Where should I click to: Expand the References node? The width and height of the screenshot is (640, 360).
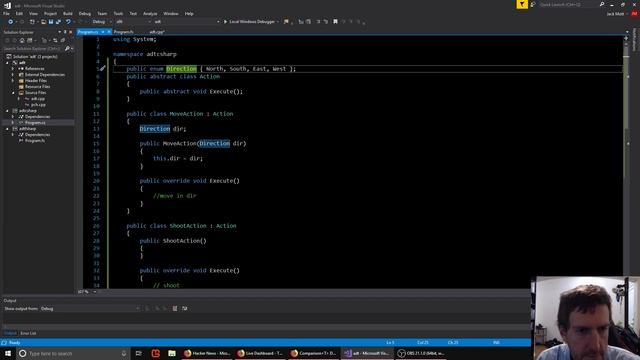[x=13, y=69]
